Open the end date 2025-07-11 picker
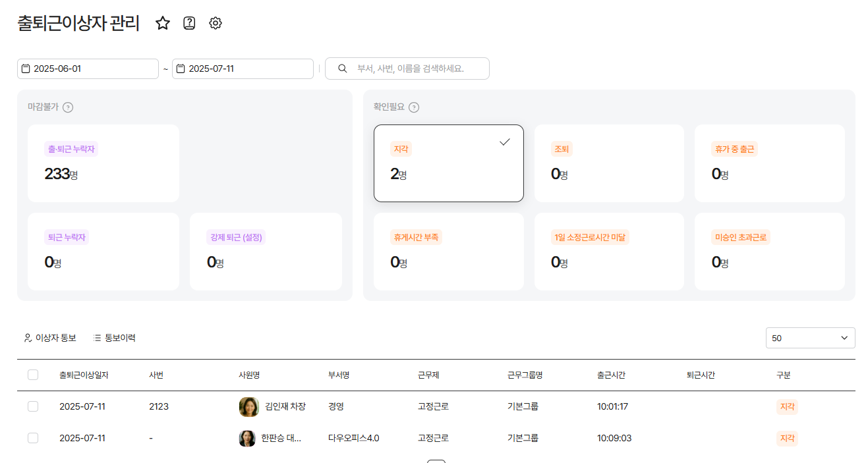 (247, 68)
